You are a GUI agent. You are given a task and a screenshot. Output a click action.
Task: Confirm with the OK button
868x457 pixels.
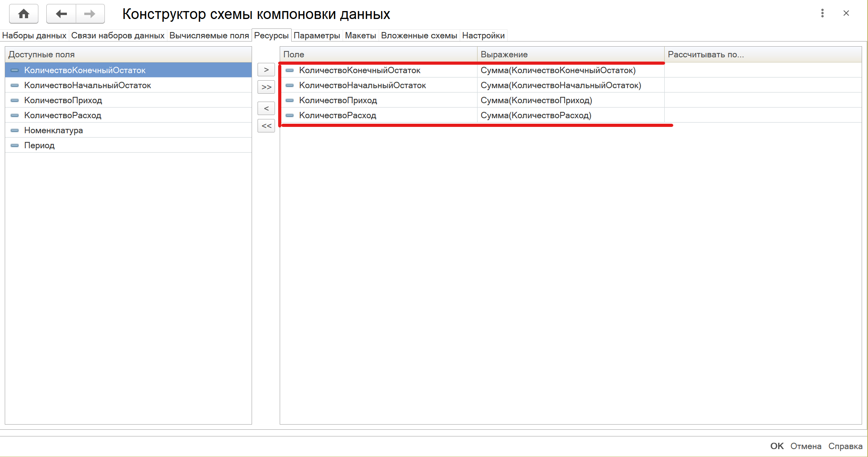[777, 446]
